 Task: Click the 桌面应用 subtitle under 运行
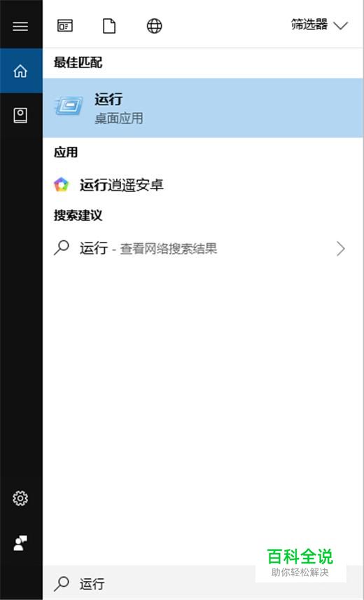[119, 118]
